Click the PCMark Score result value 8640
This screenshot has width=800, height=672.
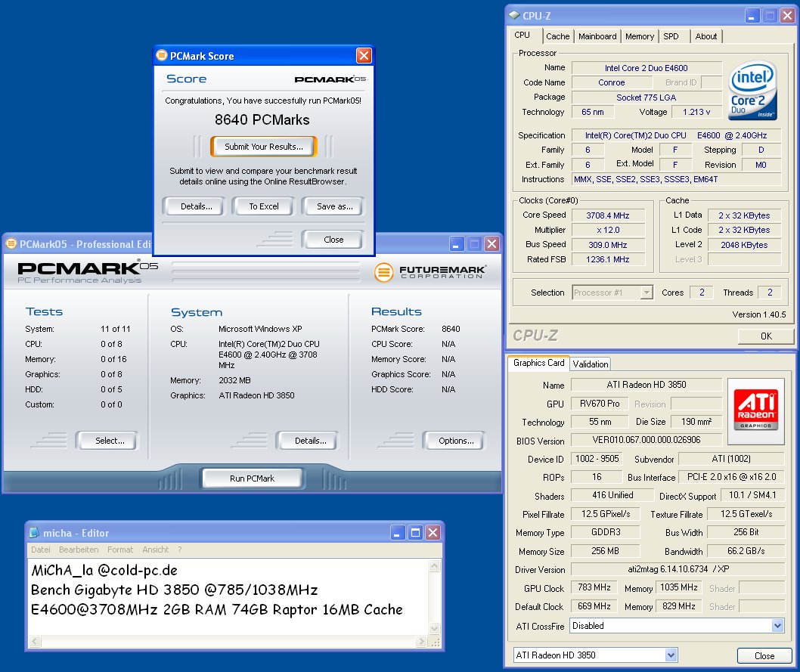click(451, 329)
